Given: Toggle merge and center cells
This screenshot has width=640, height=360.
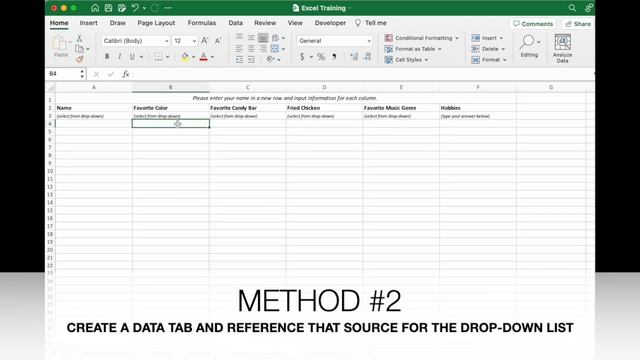Looking at the screenshot, I should tap(275, 49).
